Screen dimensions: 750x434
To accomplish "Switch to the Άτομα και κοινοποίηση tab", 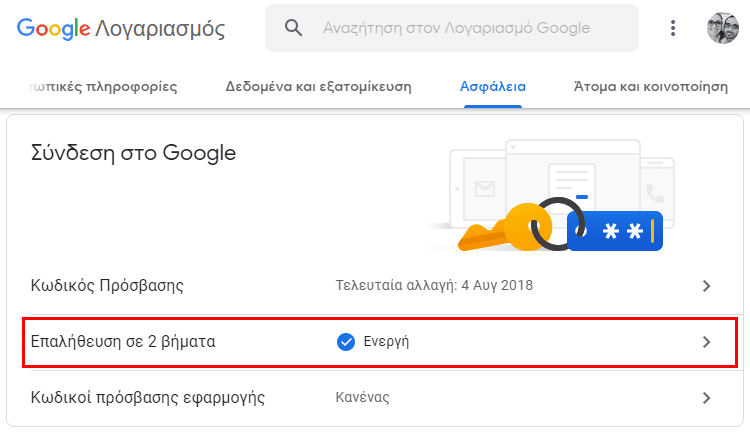I will point(651,87).
